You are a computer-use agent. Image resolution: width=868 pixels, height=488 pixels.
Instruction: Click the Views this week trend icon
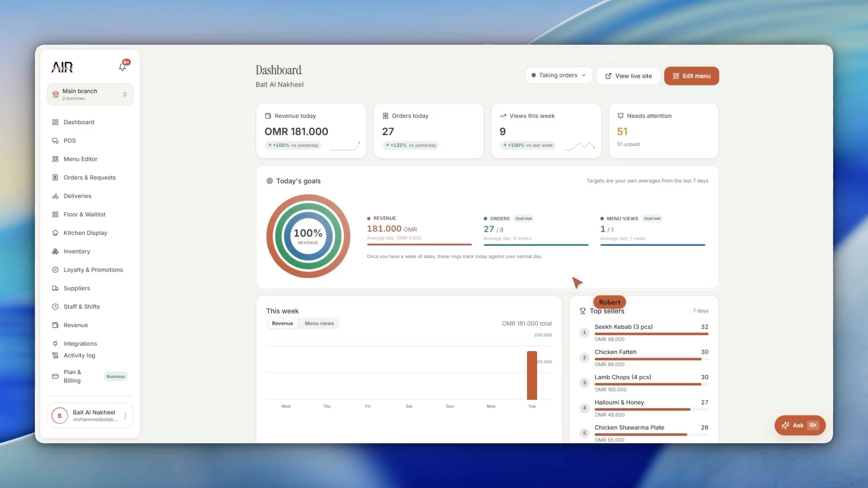pyautogui.click(x=503, y=116)
